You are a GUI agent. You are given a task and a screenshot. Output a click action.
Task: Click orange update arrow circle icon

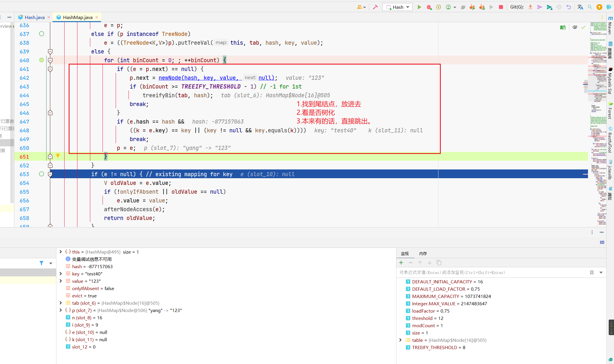(x=599, y=7)
